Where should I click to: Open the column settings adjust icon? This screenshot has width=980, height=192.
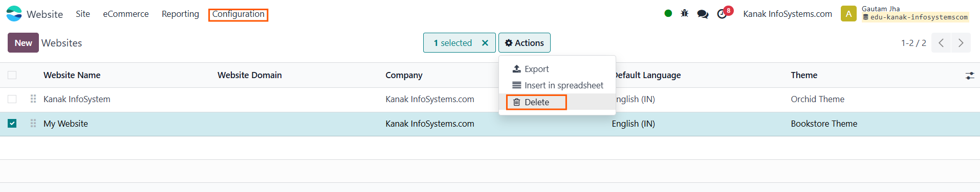970,76
